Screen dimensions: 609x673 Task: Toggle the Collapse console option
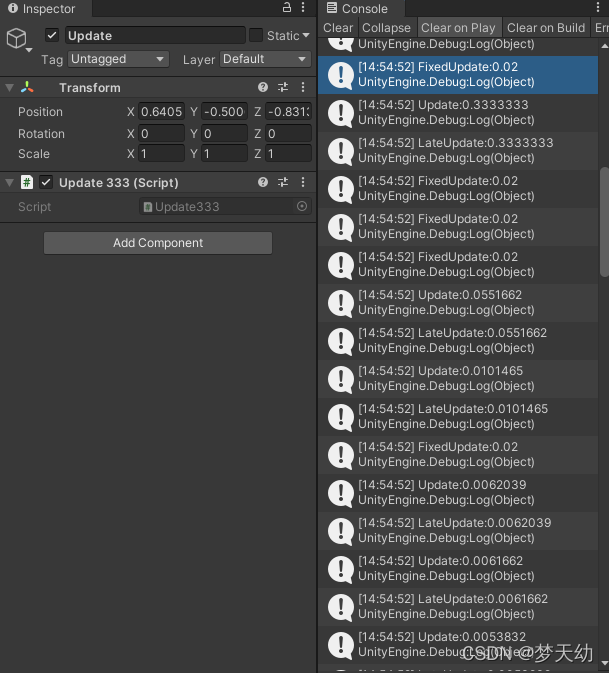click(386, 27)
